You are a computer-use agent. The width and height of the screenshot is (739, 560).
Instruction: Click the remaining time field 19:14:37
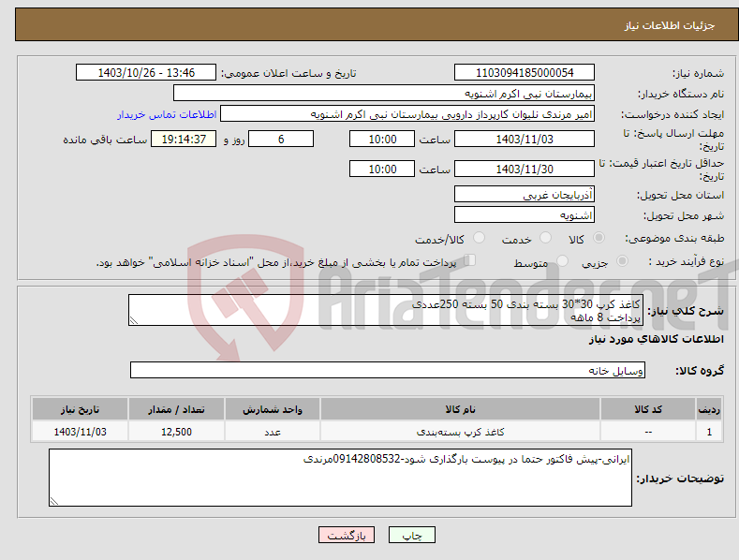(x=184, y=139)
